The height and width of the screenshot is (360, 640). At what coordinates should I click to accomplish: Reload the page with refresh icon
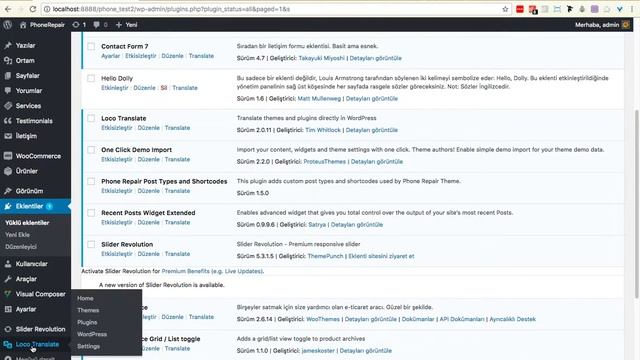coord(33,9)
